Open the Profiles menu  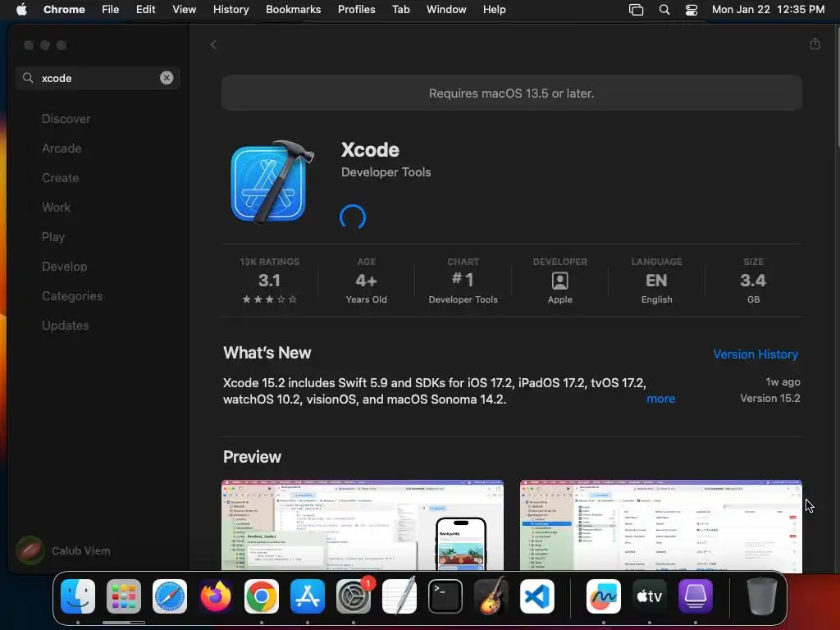click(356, 10)
